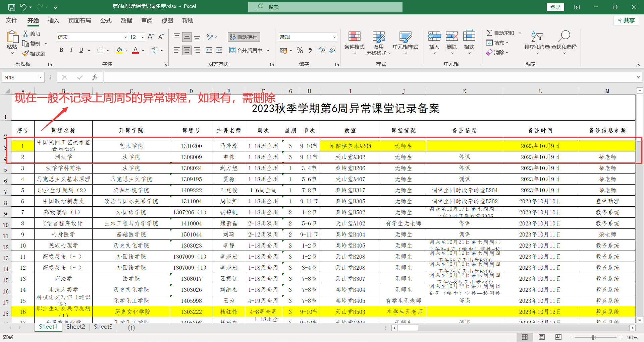Switch to Page Layout view icon
Image resolution: width=644 pixels, height=342 pixels.
[542, 337]
